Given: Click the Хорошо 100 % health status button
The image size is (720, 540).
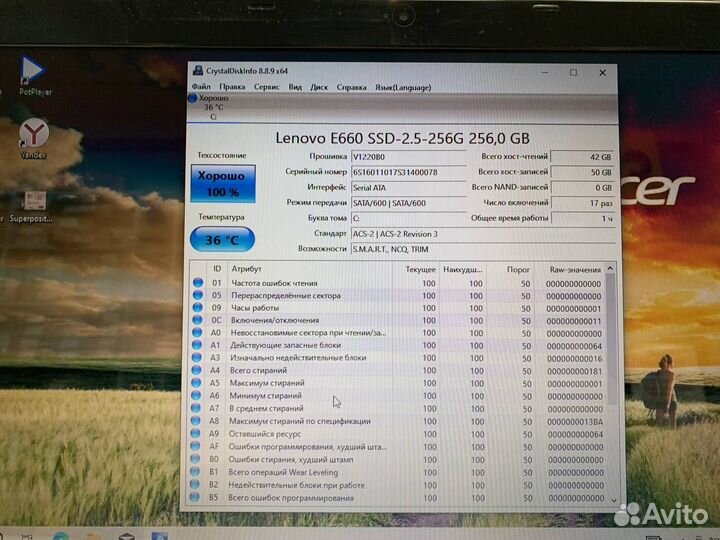Looking at the screenshot, I should pyautogui.click(x=223, y=184).
